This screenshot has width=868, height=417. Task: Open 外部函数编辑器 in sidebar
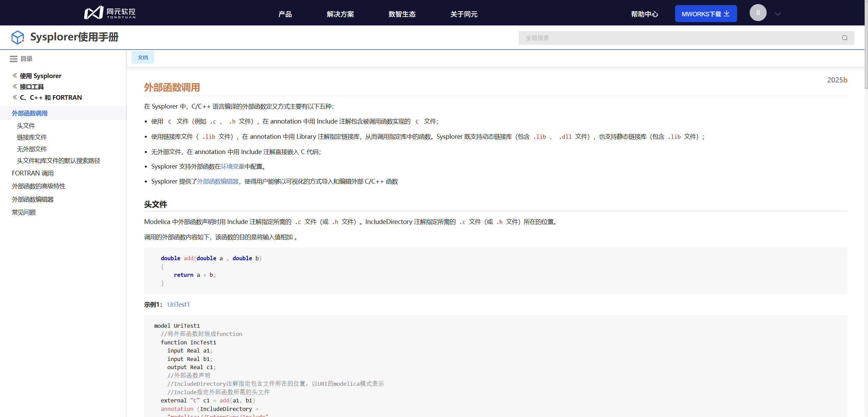(x=33, y=199)
